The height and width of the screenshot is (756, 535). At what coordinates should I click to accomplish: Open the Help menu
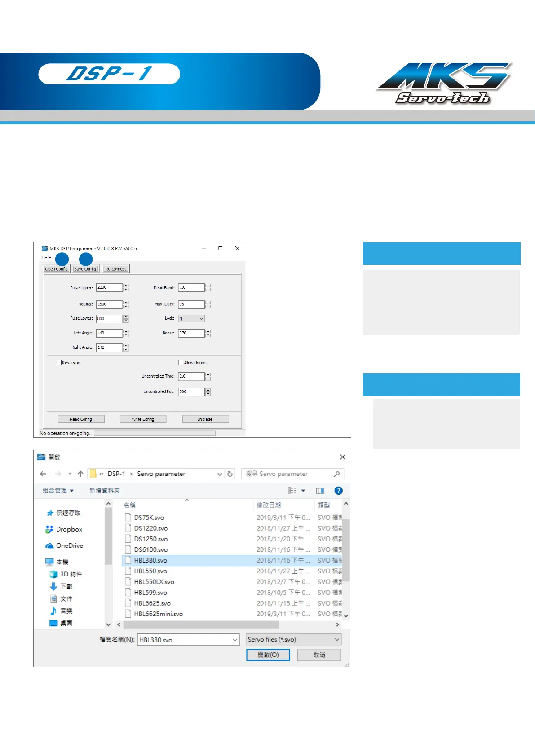(x=46, y=258)
